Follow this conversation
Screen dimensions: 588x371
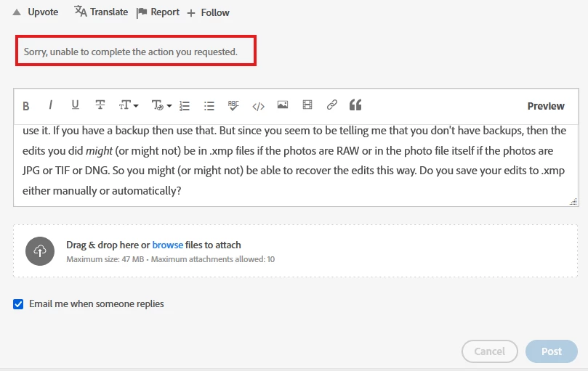pyautogui.click(x=208, y=13)
